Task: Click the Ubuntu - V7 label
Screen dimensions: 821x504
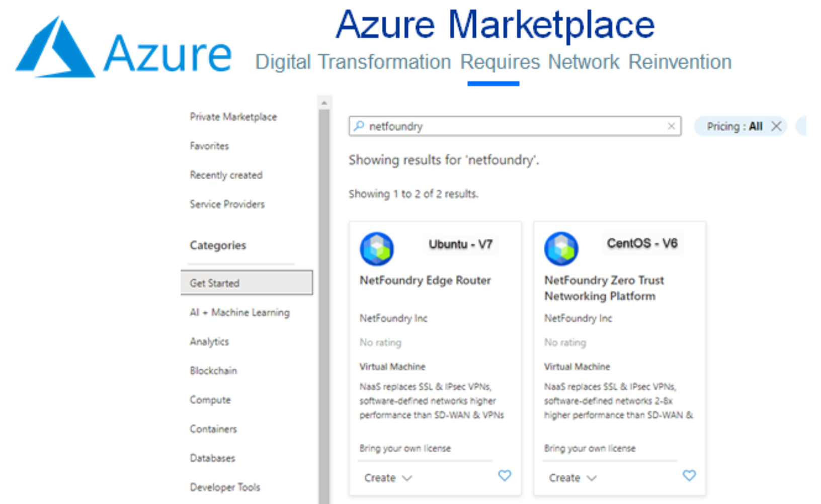Action: tap(461, 244)
